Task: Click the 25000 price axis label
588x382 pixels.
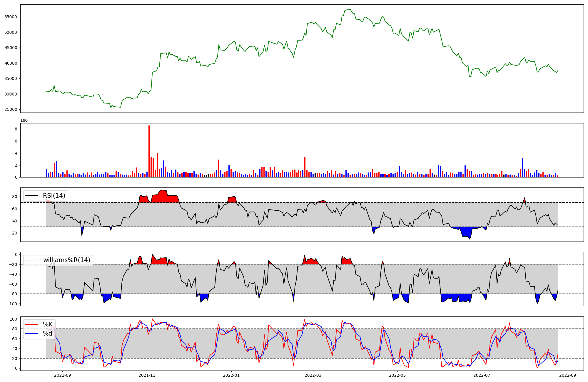Action: [x=11, y=109]
